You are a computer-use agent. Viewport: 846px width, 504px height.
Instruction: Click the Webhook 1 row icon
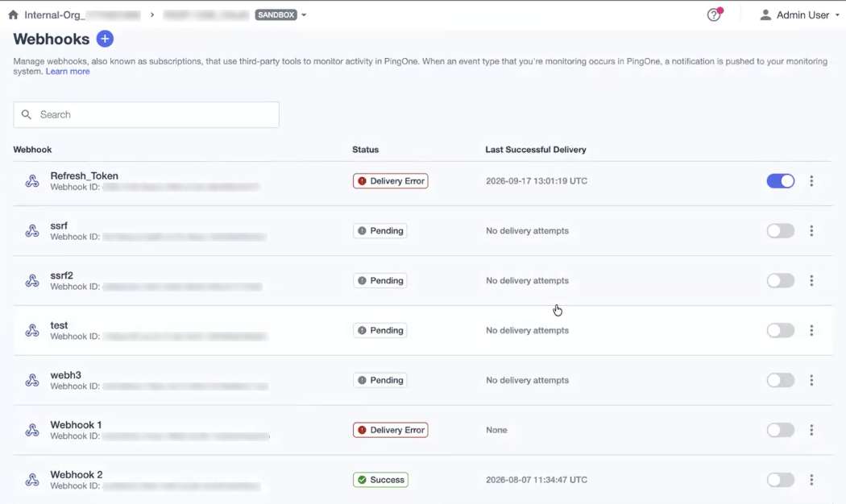[32, 430]
